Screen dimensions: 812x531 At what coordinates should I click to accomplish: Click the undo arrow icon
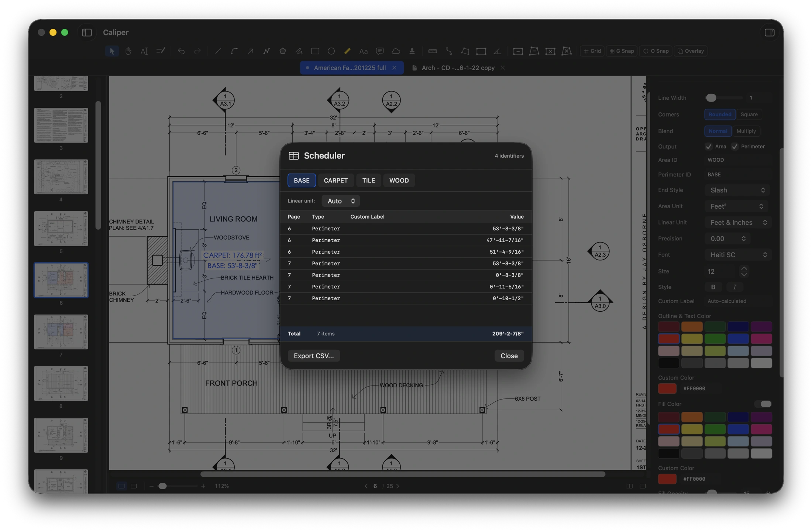click(181, 51)
